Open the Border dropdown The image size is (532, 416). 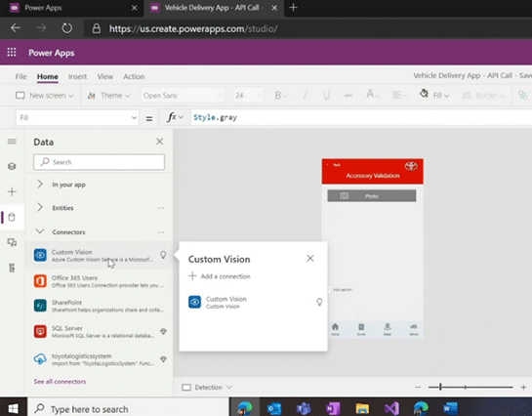[x=483, y=96]
